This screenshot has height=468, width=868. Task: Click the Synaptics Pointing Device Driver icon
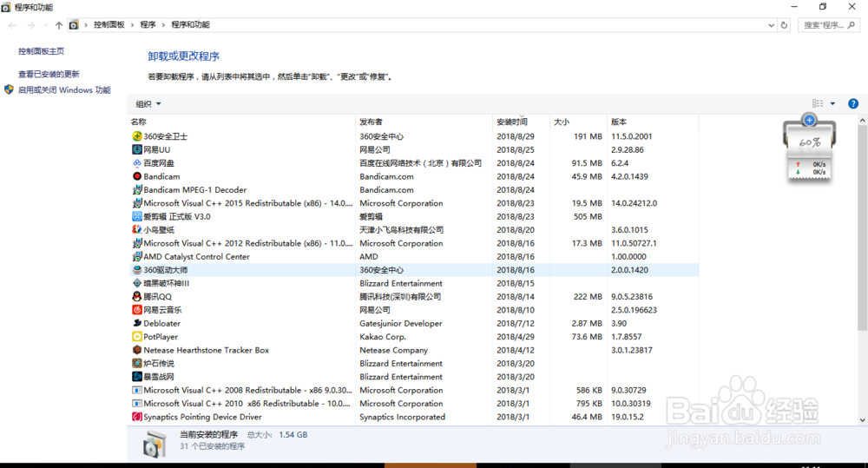[137, 417]
